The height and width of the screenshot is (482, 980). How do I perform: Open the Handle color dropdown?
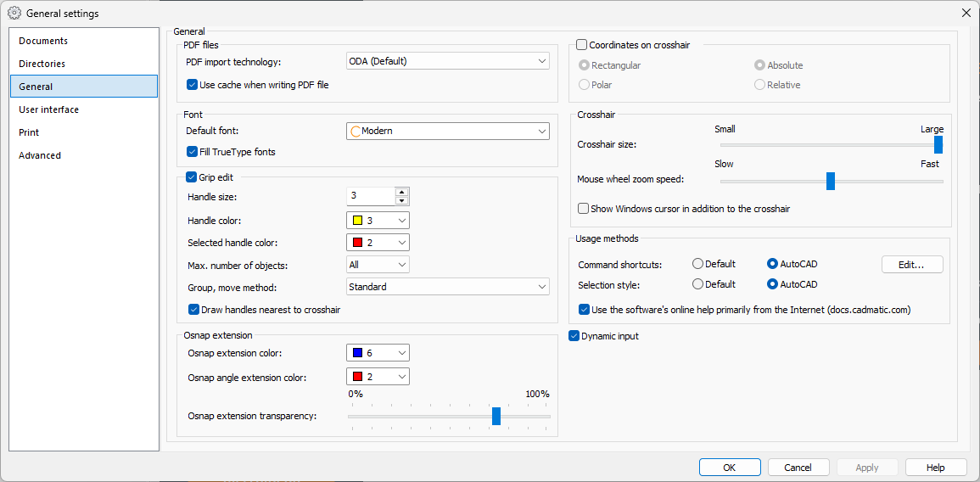click(x=378, y=221)
